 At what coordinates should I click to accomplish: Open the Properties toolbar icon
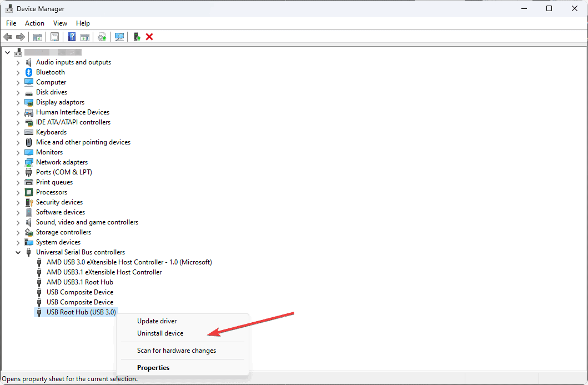click(55, 37)
